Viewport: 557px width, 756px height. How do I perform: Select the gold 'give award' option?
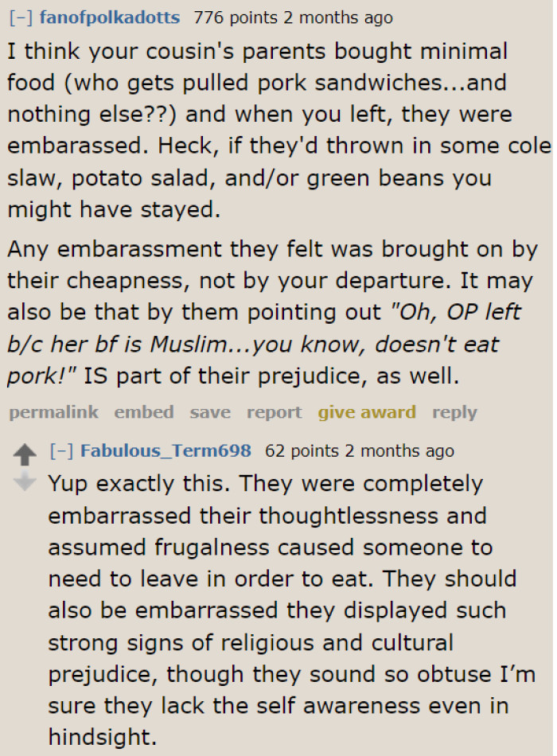367,412
